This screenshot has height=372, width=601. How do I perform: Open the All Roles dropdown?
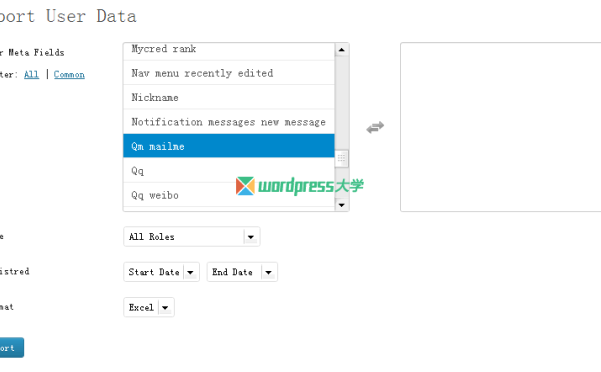[192, 237]
